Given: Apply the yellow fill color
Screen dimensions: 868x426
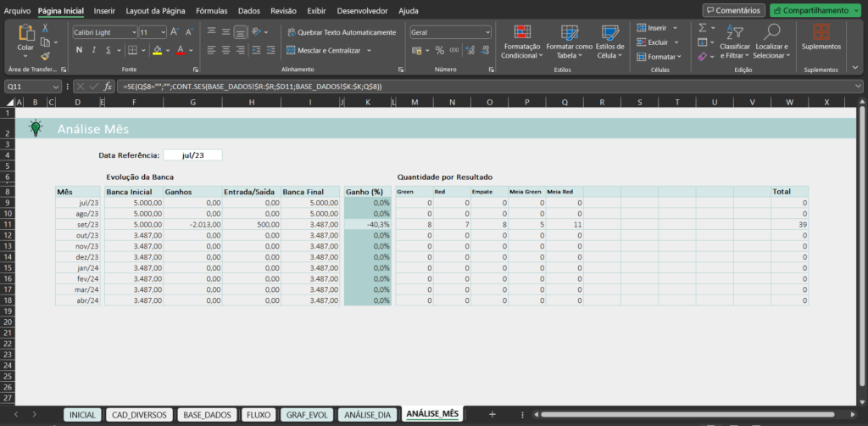Looking at the screenshot, I should (157, 50).
